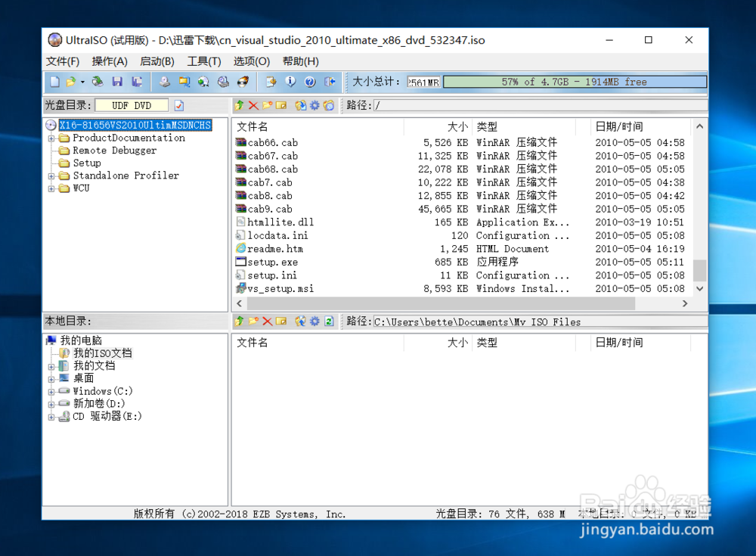Select the Setup folder in disc tree
Image resolution: width=756 pixels, height=556 pixels.
tap(87, 163)
